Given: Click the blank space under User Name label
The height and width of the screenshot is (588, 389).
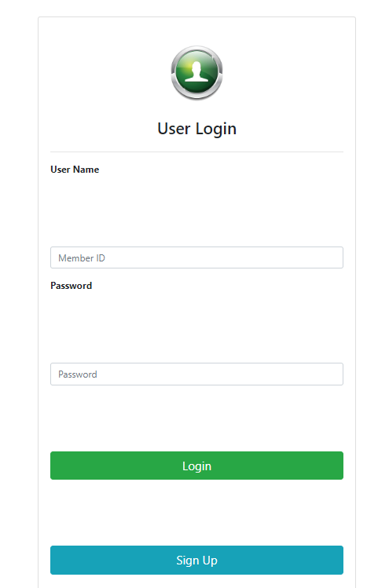Looking at the screenshot, I should tap(196, 210).
